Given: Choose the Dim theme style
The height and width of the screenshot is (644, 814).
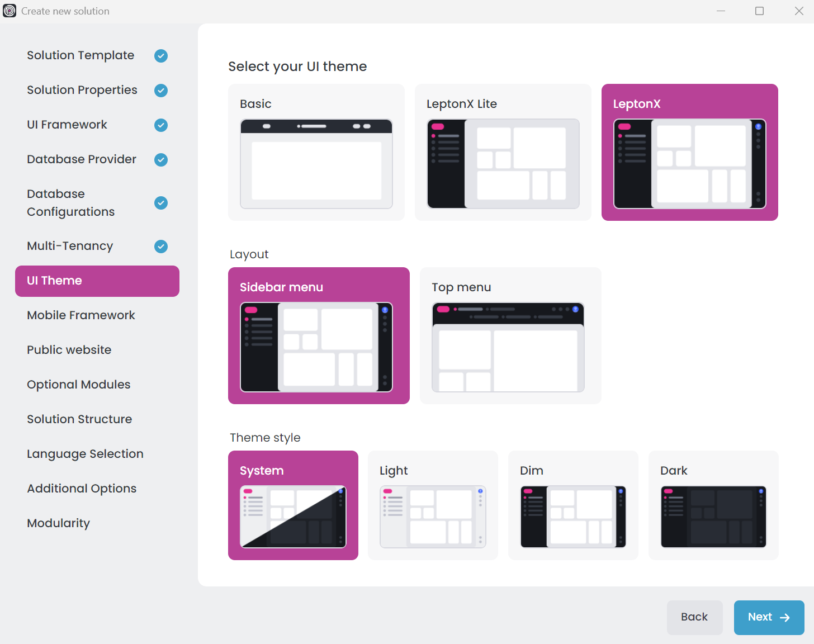Looking at the screenshot, I should coord(573,505).
